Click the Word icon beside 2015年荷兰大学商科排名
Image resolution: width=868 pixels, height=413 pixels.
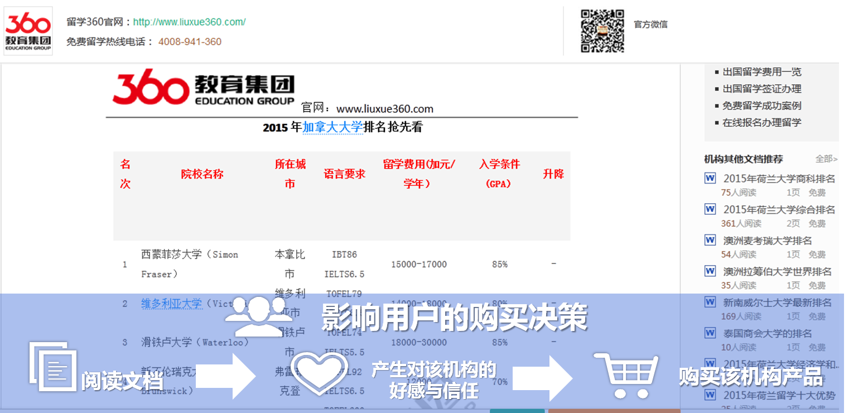710,179
